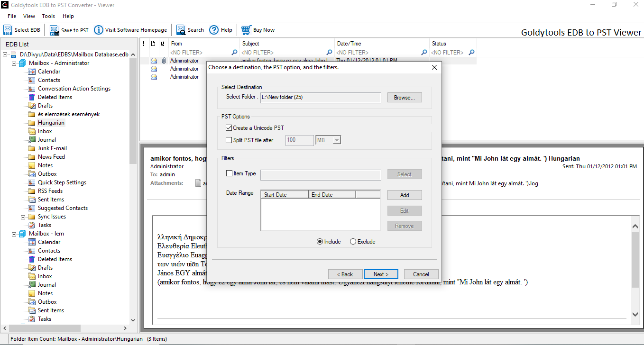Click filter search icon in From column

tap(234, 53)
